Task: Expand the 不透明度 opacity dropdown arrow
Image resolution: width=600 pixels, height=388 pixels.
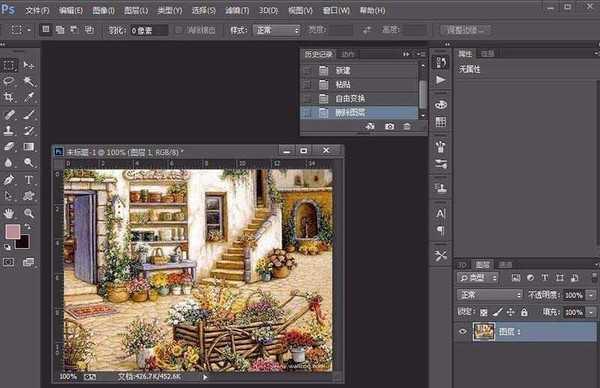Action: pyautogui.click(x=592, y=295)
